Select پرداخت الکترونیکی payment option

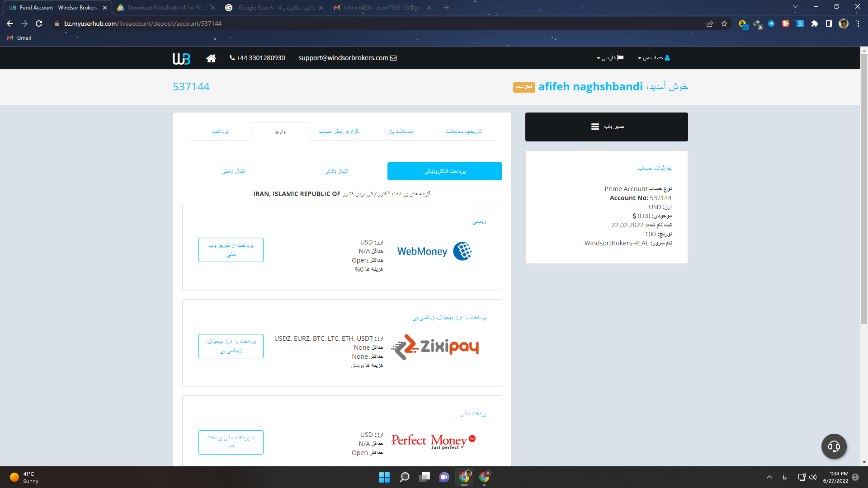[x=445, y=171]
